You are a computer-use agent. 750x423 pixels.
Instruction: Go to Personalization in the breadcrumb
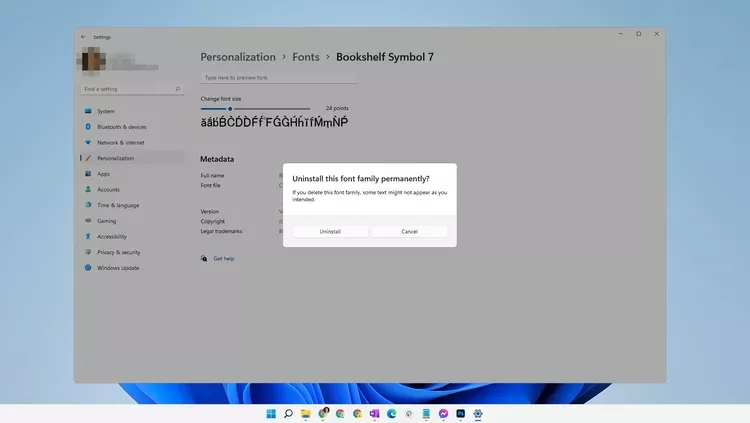pyautogui.click(x=238, y=57)
